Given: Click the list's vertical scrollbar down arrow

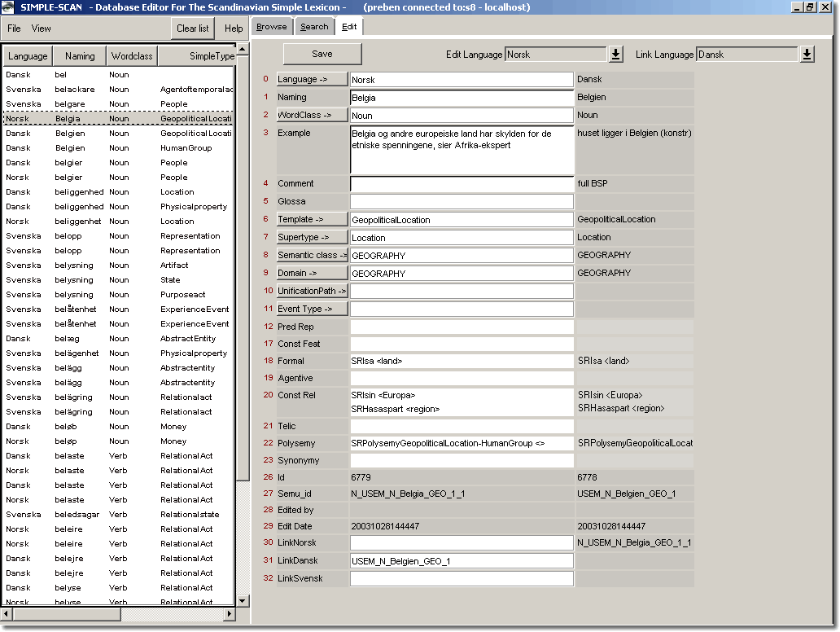Looking at the screenshot, I should click(243, 600).
